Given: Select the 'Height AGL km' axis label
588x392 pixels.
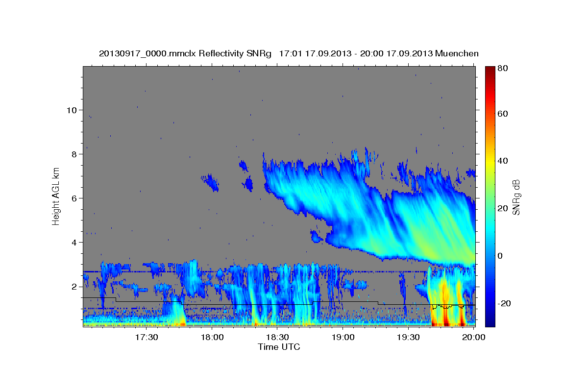Looking at the screenshot, I should coord(56,196).
